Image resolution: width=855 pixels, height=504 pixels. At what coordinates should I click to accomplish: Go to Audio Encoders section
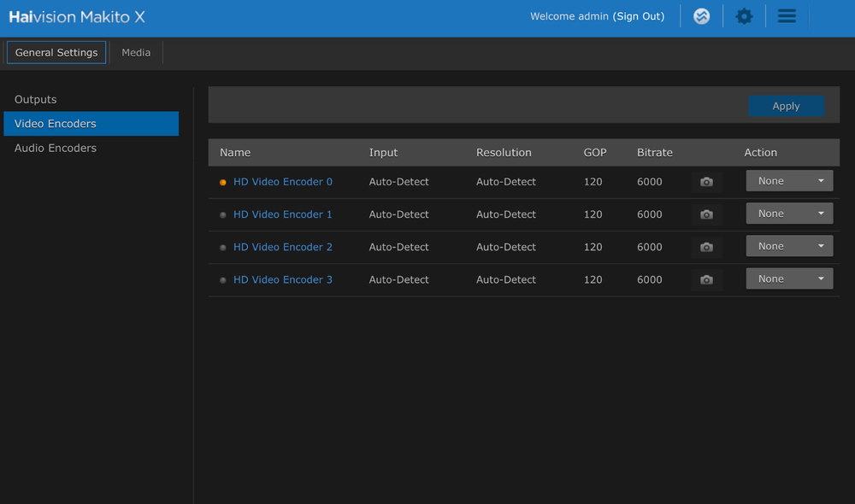(x=56, y=148)
